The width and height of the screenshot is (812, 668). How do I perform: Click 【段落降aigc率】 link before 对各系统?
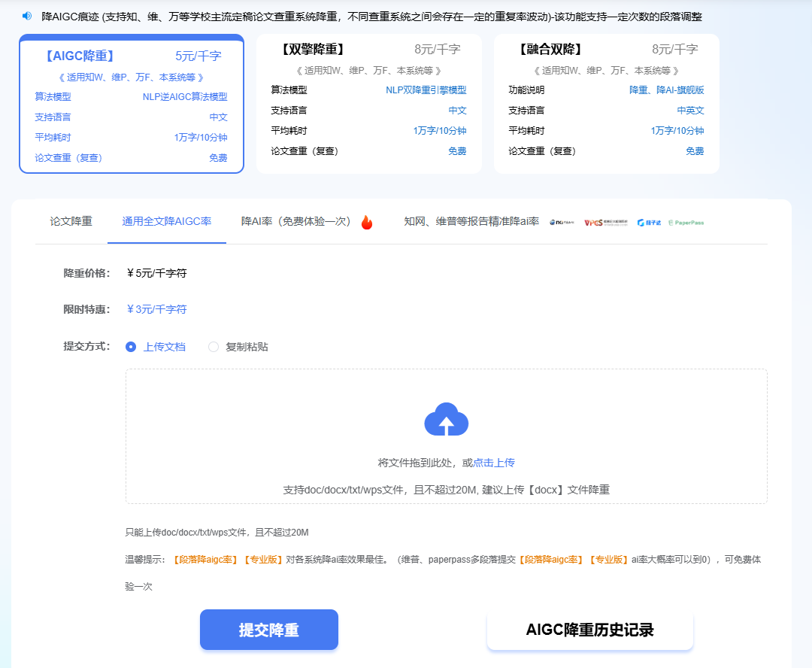(205, 560)
